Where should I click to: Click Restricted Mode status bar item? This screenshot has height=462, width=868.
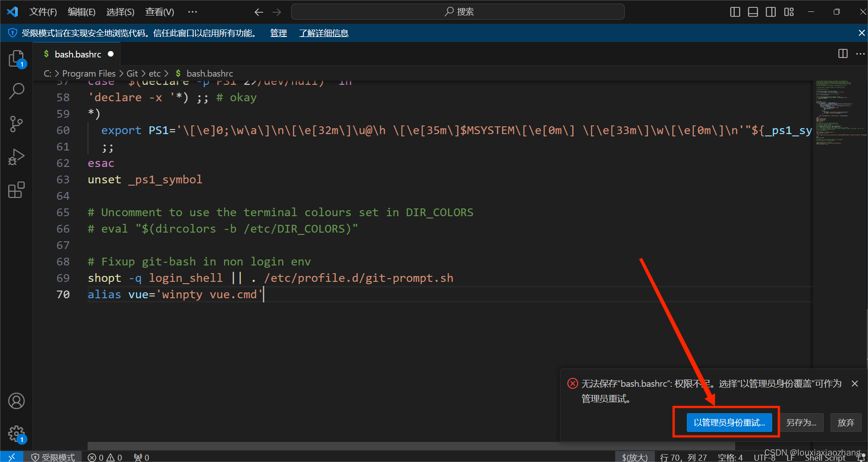pos(53,457)
